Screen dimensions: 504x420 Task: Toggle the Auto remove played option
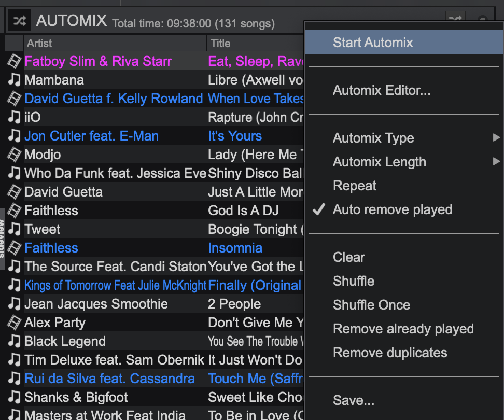tap(392, 210)
